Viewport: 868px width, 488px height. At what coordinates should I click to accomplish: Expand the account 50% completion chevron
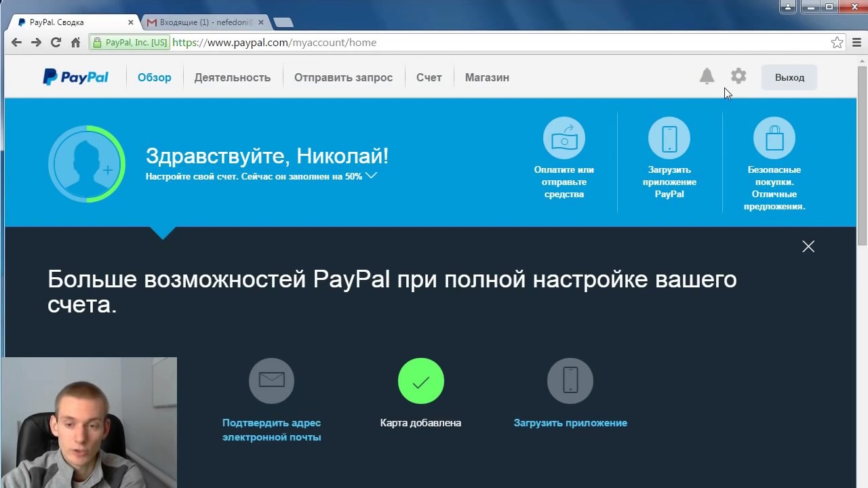tap(371, 176)
